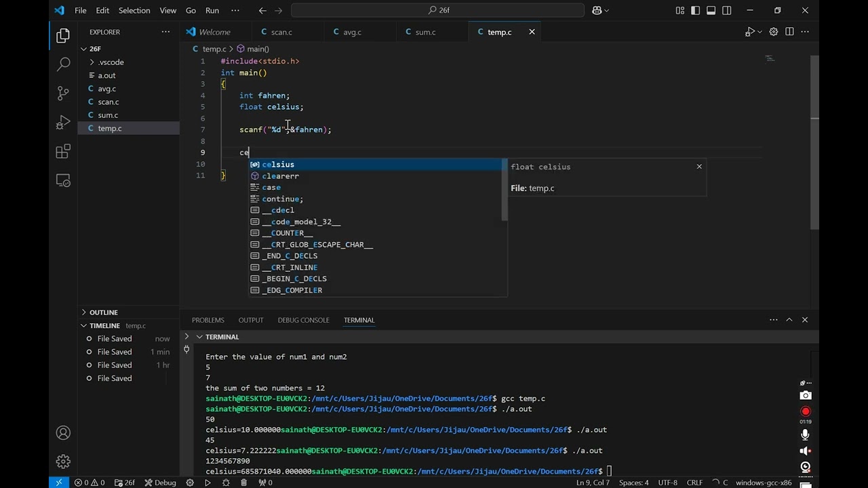Open the Remote Explorer view

pos(63,181)
